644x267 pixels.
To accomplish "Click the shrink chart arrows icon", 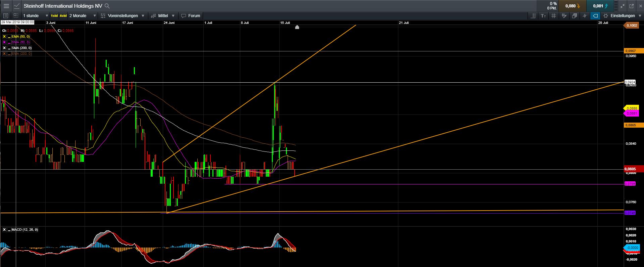I will pos(623,6).
